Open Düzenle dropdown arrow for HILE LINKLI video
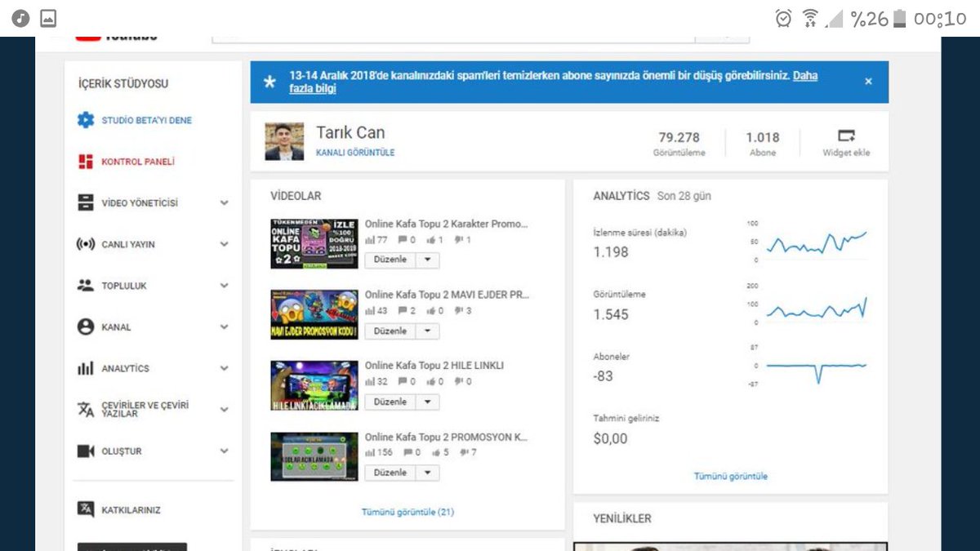This screenshot has width=980, height=551. [428, 402]
